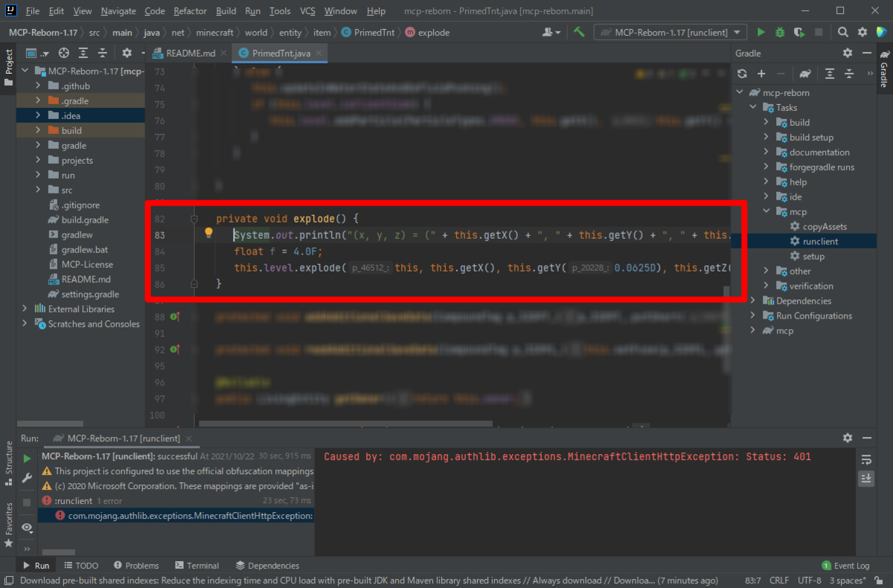Collapse the Tasks node in Gradle

pos(753,107)
